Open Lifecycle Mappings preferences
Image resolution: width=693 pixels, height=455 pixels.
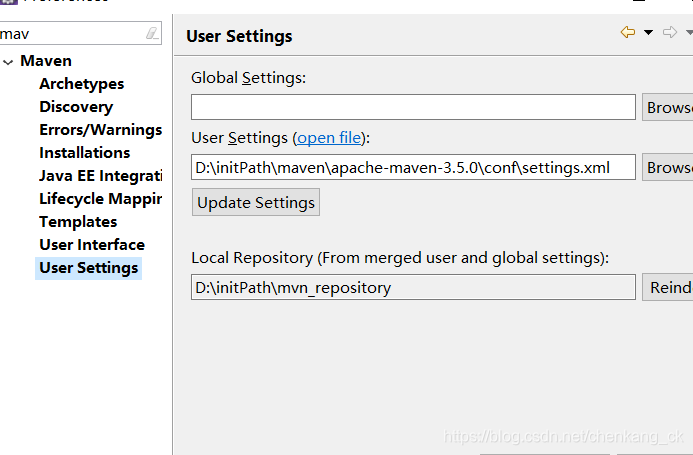point(100,199)
